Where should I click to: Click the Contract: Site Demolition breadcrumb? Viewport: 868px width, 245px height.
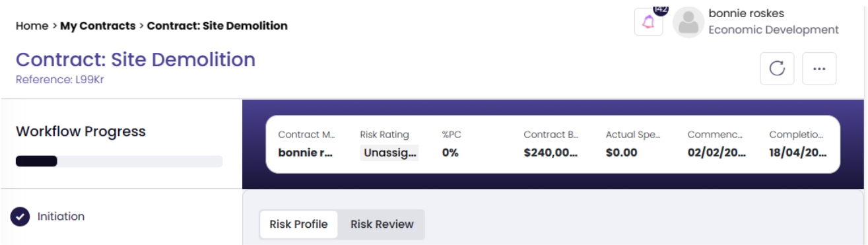[217, 26]
